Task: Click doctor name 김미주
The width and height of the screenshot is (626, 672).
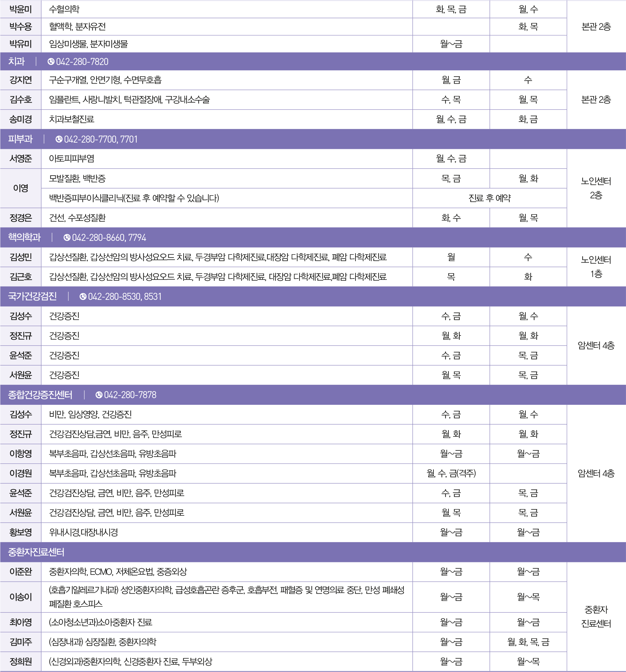Action: coord(21,642)
